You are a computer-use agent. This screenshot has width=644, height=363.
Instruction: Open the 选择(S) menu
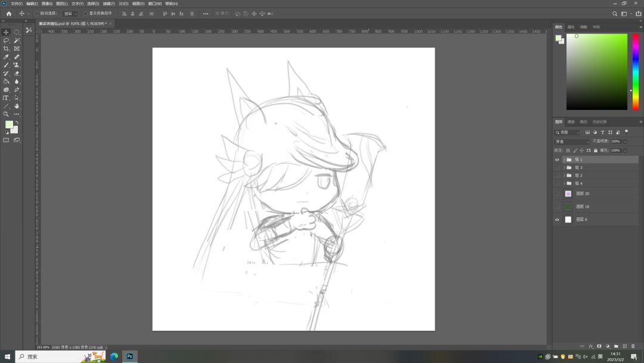pyautogui.click(x=93, y=4)
